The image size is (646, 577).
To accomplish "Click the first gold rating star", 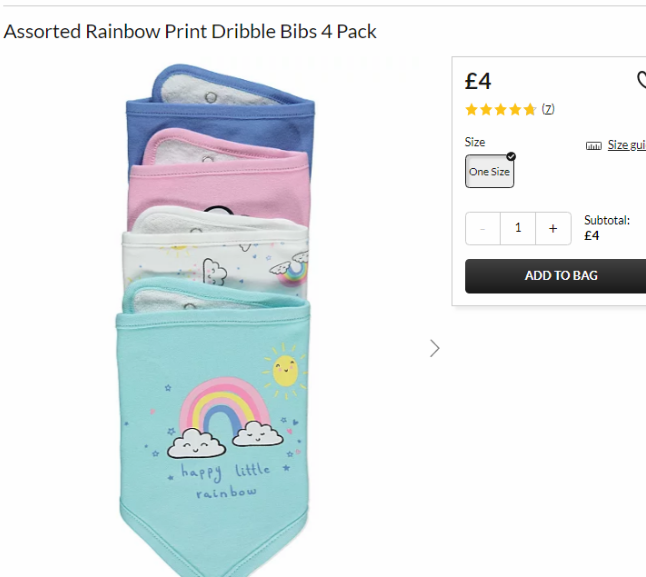I will tap(471, 110).
